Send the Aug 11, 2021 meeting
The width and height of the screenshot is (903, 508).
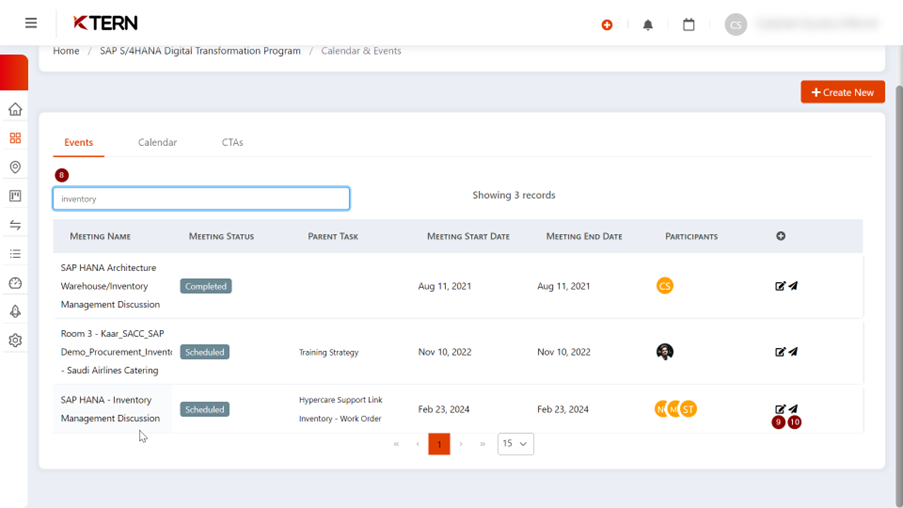(793, 286)
